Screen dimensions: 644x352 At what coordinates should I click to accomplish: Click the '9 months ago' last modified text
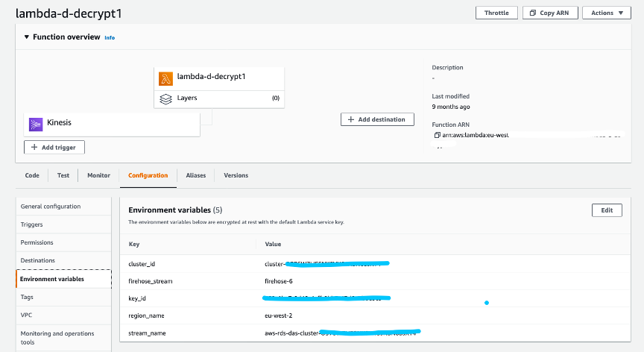tap(450, 107)
